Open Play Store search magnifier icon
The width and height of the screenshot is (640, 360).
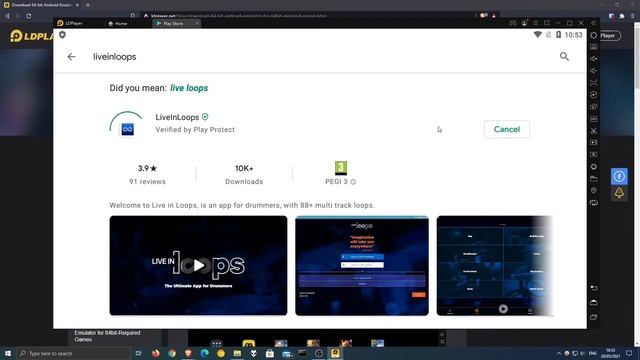(564, 56)
